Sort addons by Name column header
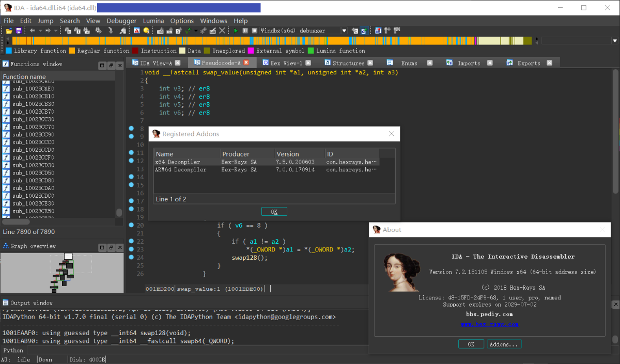Image resolution: width=620 pixels, height=364 pixels. (x=188, y=154)
